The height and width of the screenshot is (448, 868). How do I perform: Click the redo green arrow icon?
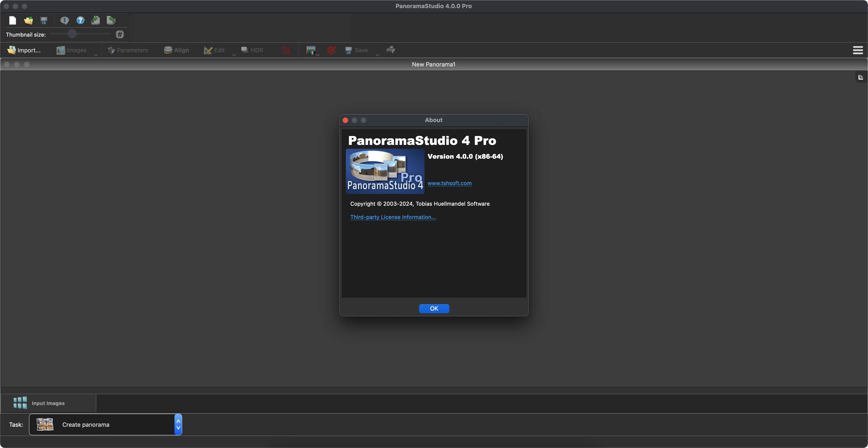pyautogui.click(x=96, y=21)
